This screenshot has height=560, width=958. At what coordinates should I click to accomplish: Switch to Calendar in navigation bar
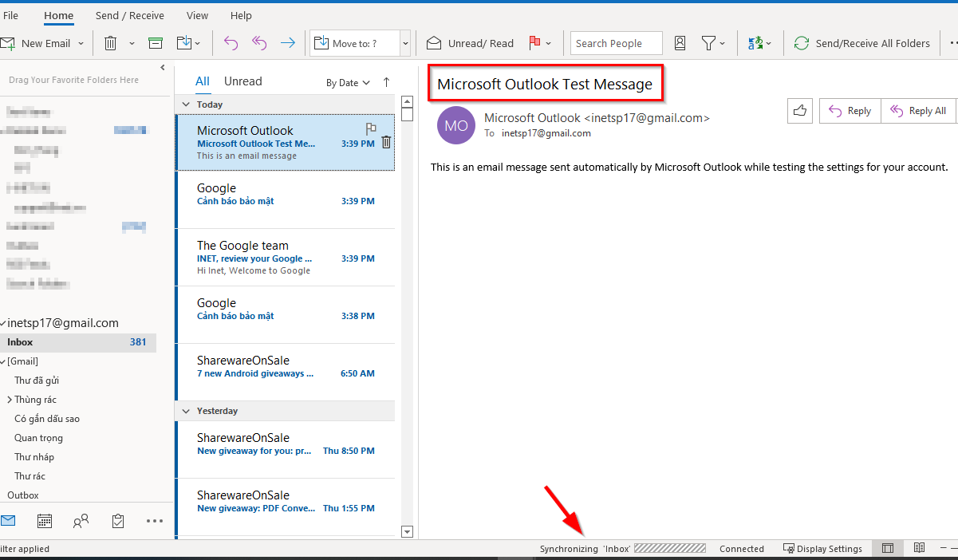click(45, 521)
